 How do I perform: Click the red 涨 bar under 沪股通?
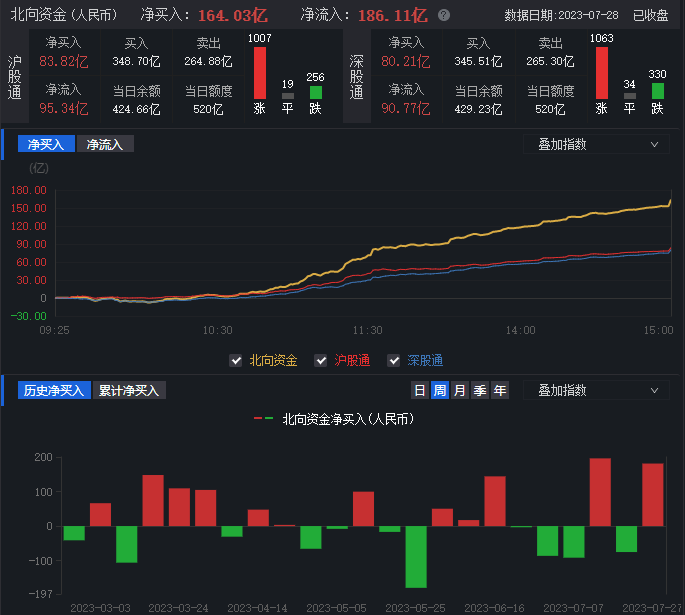(x=260, y=72)
